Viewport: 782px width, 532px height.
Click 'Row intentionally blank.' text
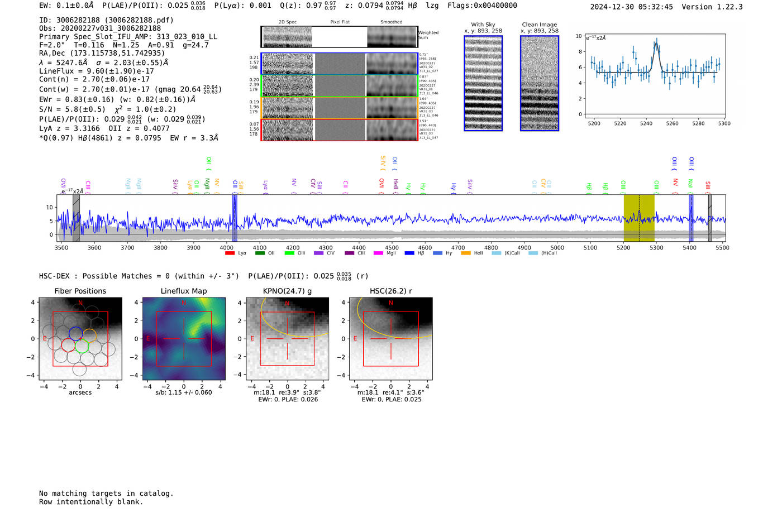(91, 502)
